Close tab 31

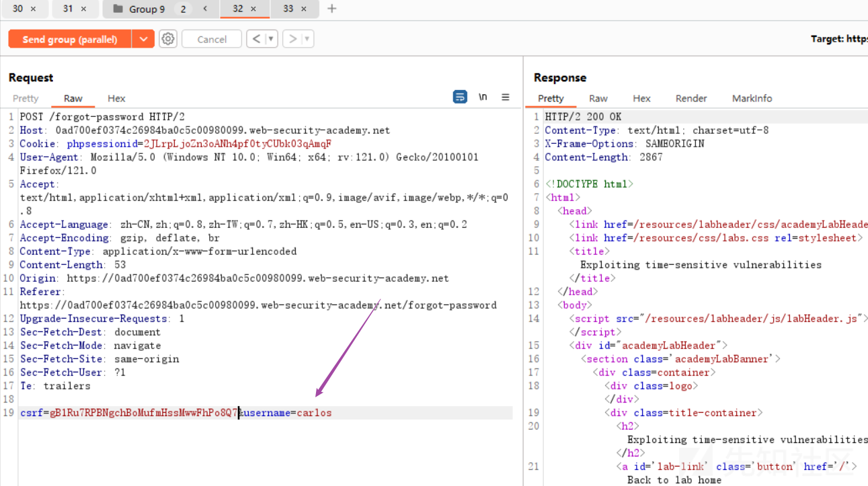pyautogui.click(x=84, y=9)
